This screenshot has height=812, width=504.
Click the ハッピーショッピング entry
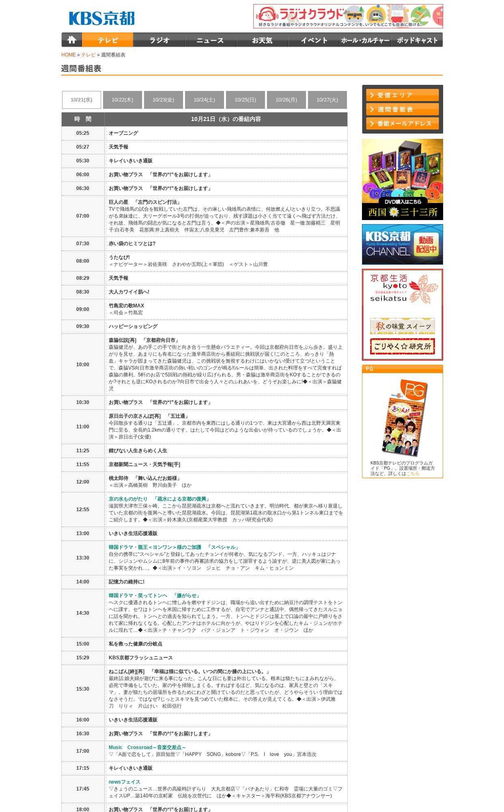point(133,326)
